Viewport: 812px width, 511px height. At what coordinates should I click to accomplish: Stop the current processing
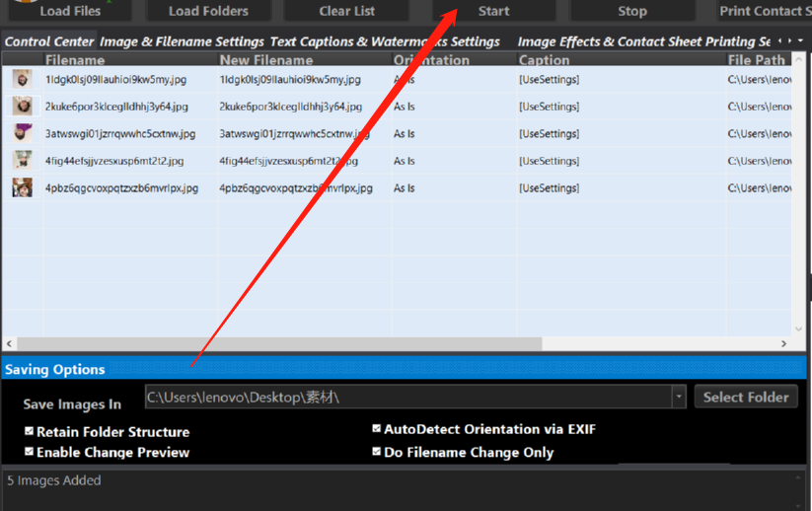pyautogui.click(x=632, y=10)
